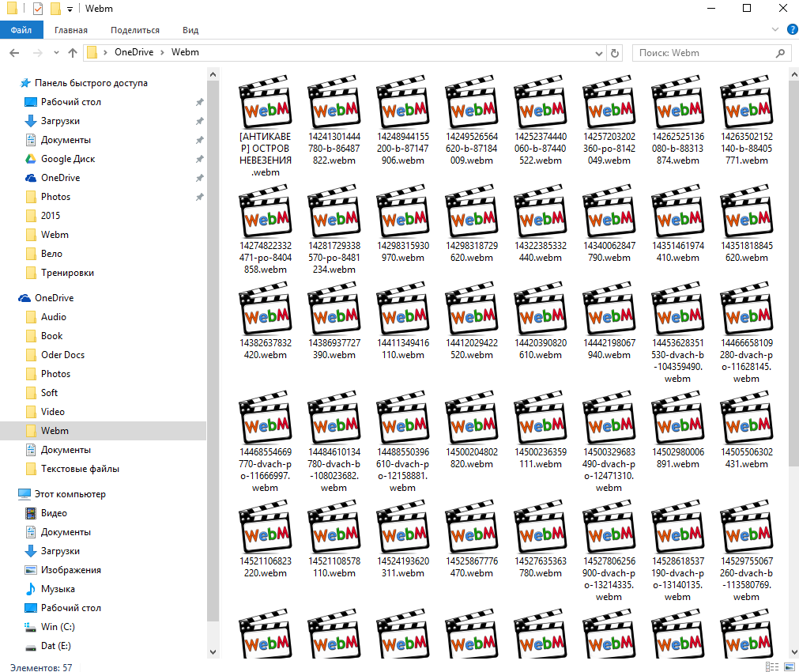Go up one folder level
Image resolution: width=799 pixels, height=672 pixels.
[73, 52]
